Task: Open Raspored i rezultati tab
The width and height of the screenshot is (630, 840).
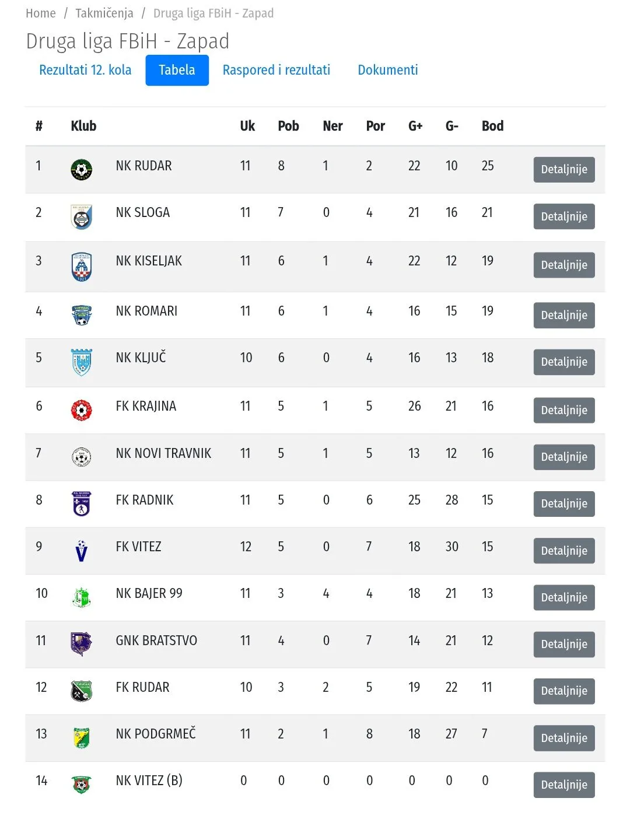Action: 276,70
